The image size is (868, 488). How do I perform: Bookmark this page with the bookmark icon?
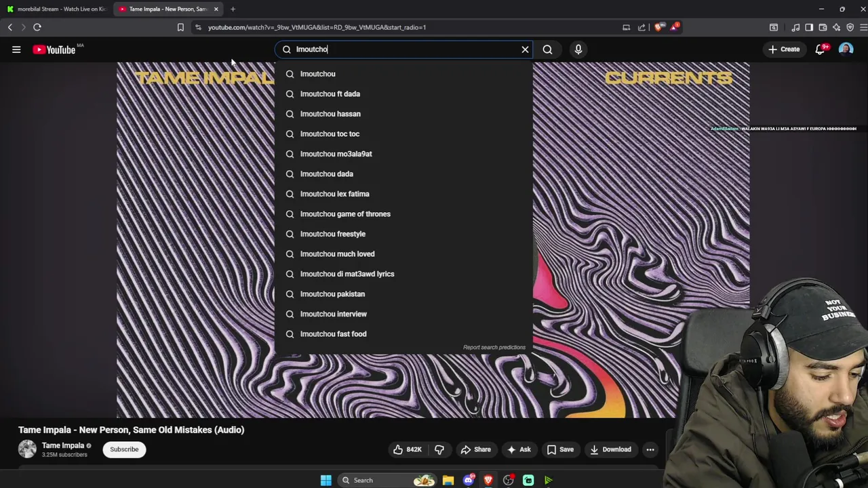[x=180, y=27]
